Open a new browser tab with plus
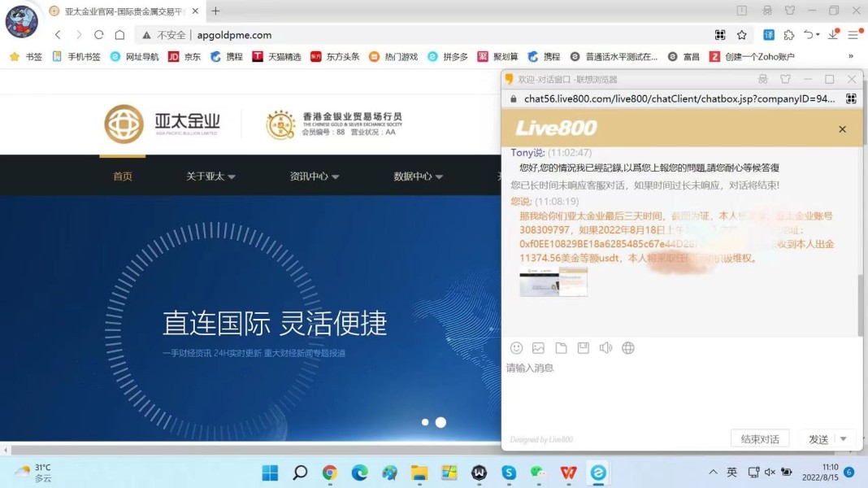868x488 pixels. click(x=215, y=11)
